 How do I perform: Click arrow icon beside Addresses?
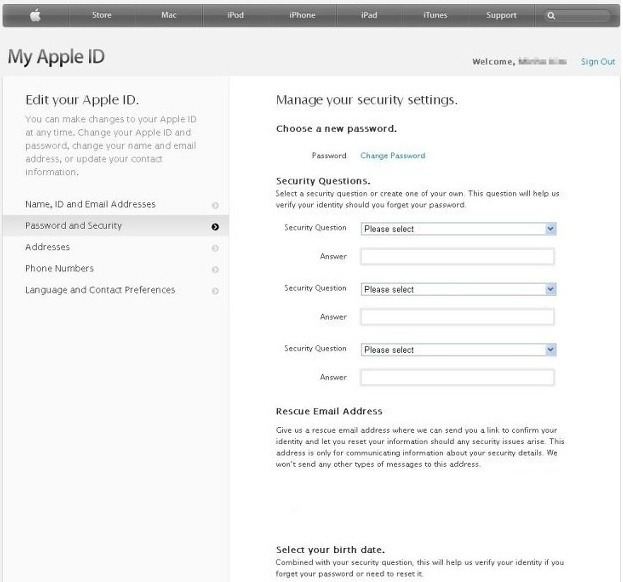215,248
